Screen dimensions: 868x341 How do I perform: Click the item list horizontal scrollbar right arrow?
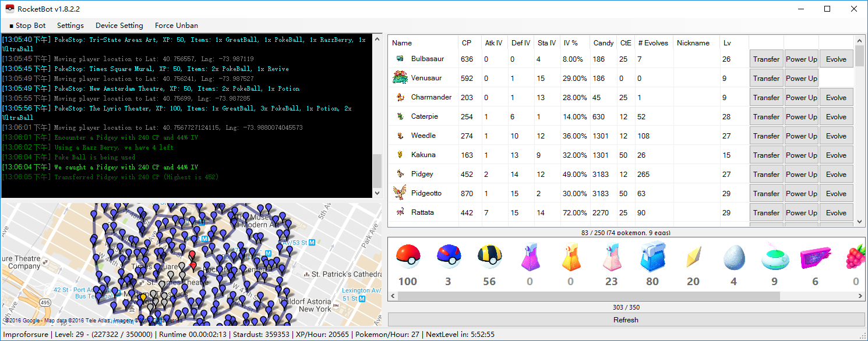click(860, 296)
